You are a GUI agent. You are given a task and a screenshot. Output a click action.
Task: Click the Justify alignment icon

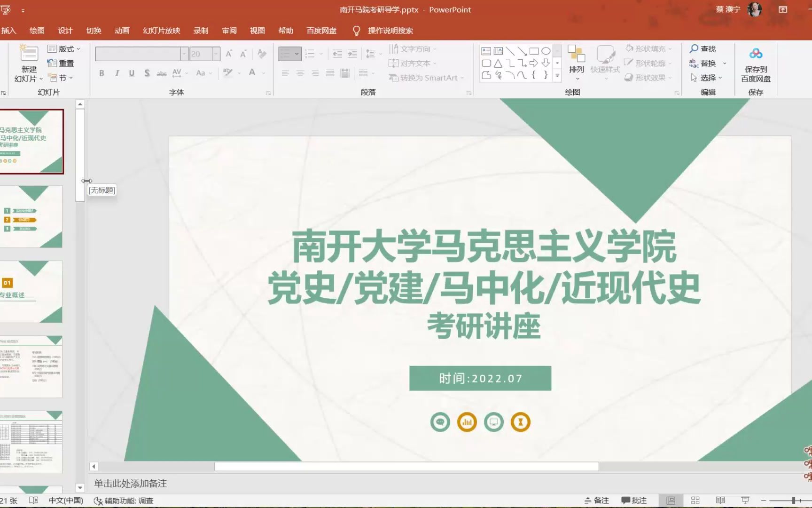[x=330, y=73]
